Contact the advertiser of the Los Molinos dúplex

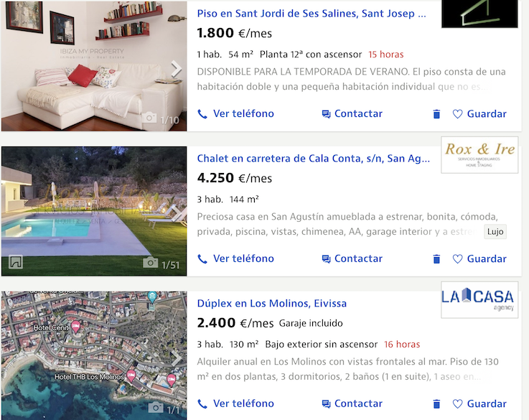pyautogui.click(x=352, y=403)
